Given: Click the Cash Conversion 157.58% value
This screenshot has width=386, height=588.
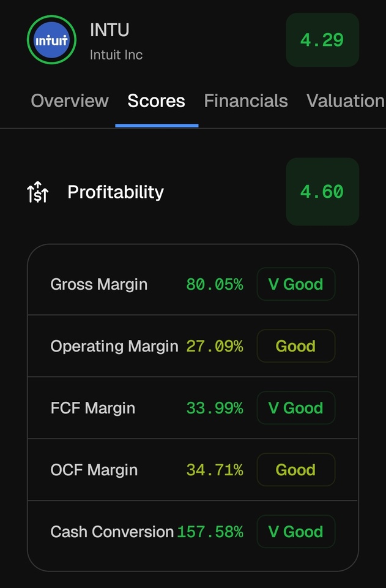Looking at the screenshot, I should 210,532.
